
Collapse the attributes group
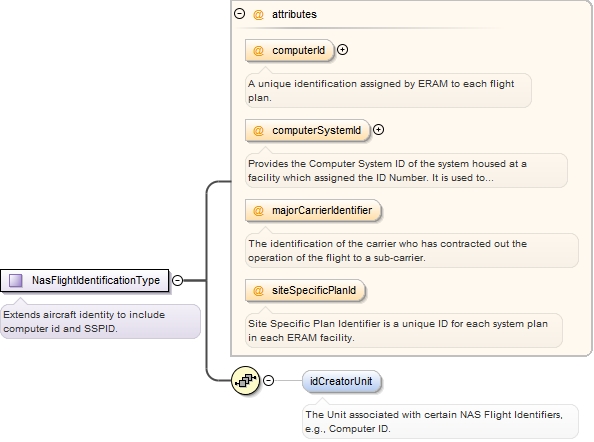239,14
